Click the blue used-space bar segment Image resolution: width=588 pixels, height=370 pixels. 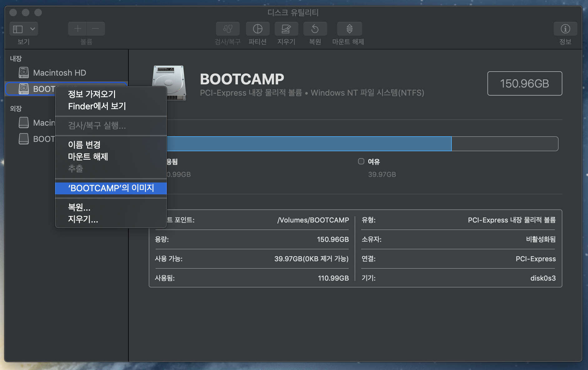309,144
